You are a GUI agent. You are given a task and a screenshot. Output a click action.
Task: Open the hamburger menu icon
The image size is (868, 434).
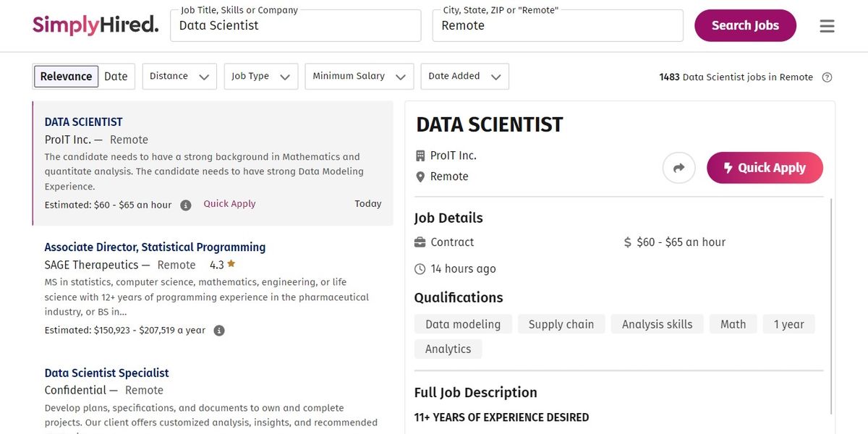[x=827, y=26]
